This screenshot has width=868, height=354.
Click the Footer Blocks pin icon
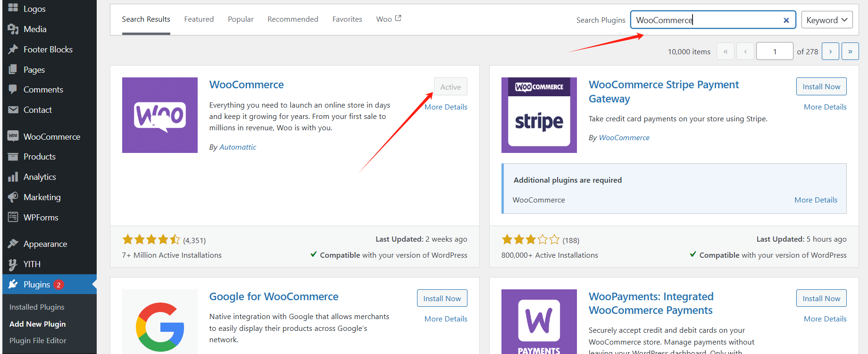(13, 49)
